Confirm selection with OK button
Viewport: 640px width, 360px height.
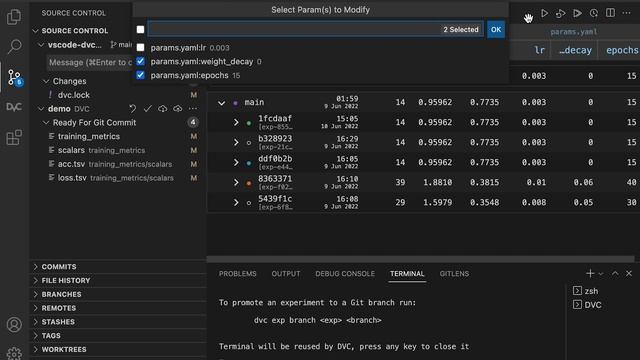click(x=496, y=29)
